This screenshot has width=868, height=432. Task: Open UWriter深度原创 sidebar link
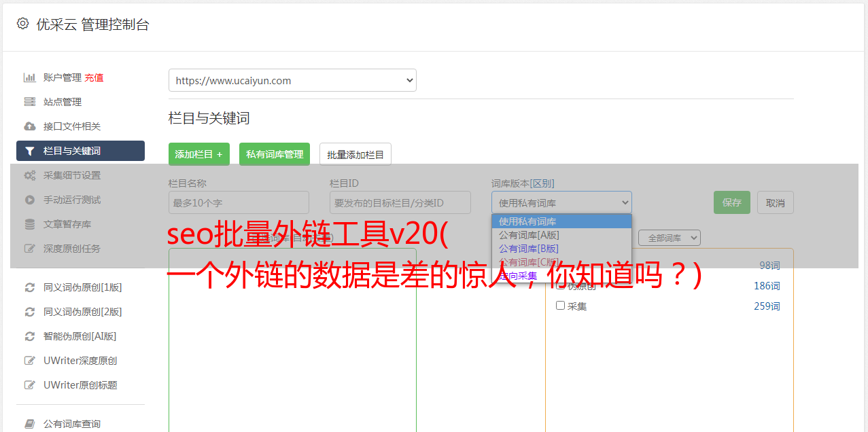tap(80, 361)
